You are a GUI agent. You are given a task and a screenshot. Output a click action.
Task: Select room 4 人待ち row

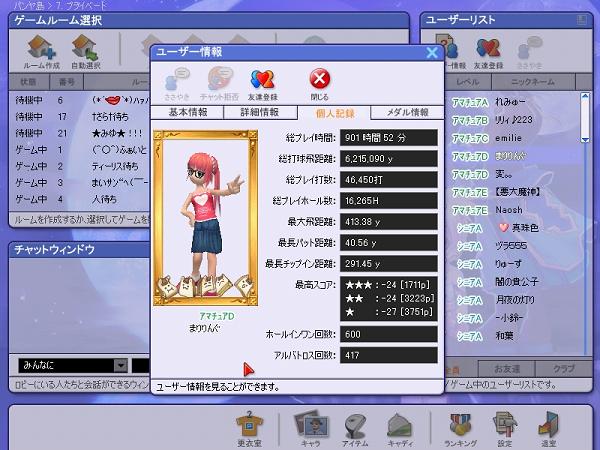(80, 199)
